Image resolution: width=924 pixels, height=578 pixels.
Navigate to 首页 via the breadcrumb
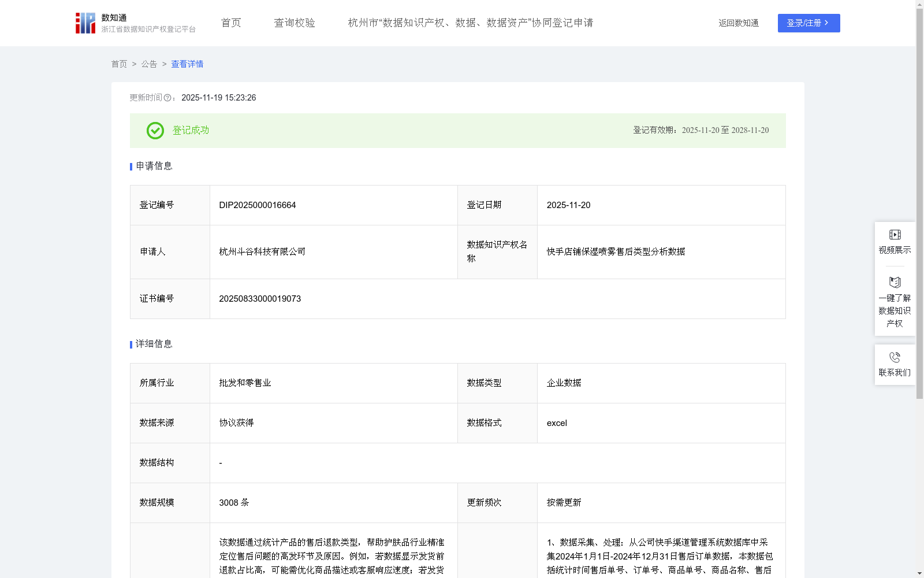pos(119,64)
